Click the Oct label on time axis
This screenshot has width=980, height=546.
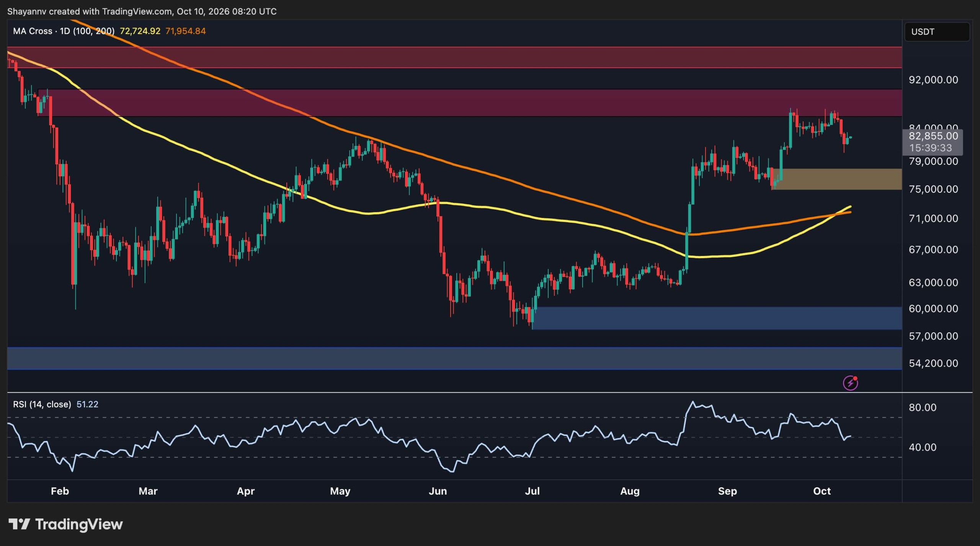click(x=822, y=491)
